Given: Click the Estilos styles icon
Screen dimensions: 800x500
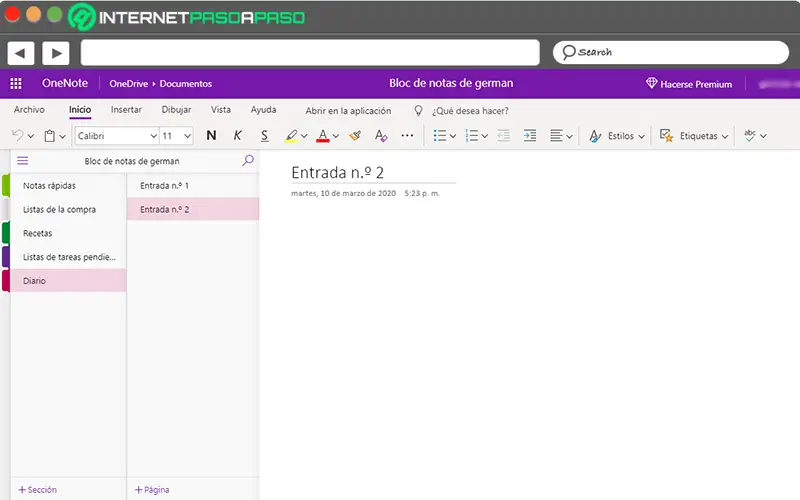Looking at the screenshot, I should coord(595,136).
